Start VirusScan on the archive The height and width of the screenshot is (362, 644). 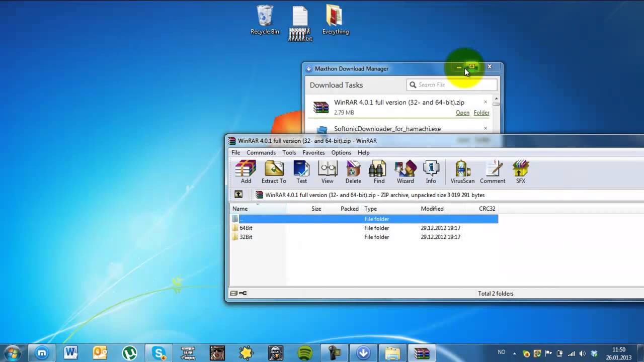click(x=462, y=172)
